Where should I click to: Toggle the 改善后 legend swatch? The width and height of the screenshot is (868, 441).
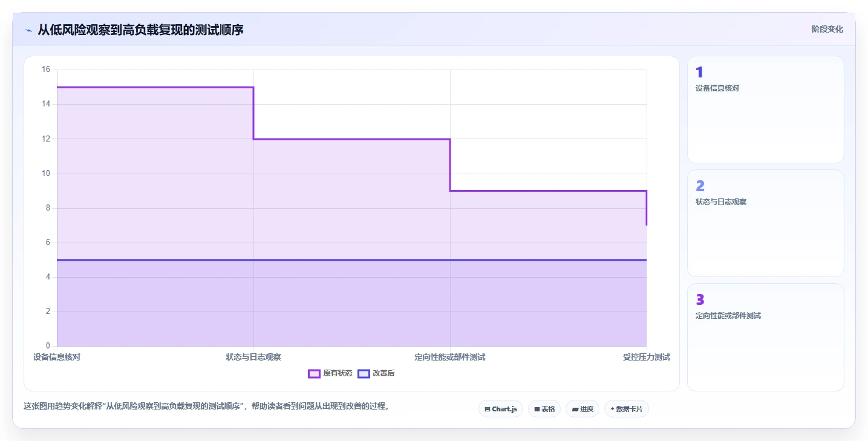(364, 374)
